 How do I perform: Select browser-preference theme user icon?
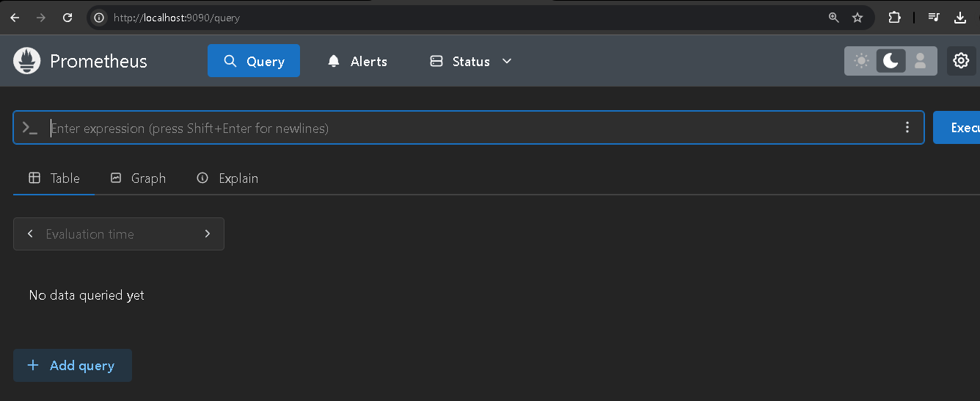(x=920, y=61)
